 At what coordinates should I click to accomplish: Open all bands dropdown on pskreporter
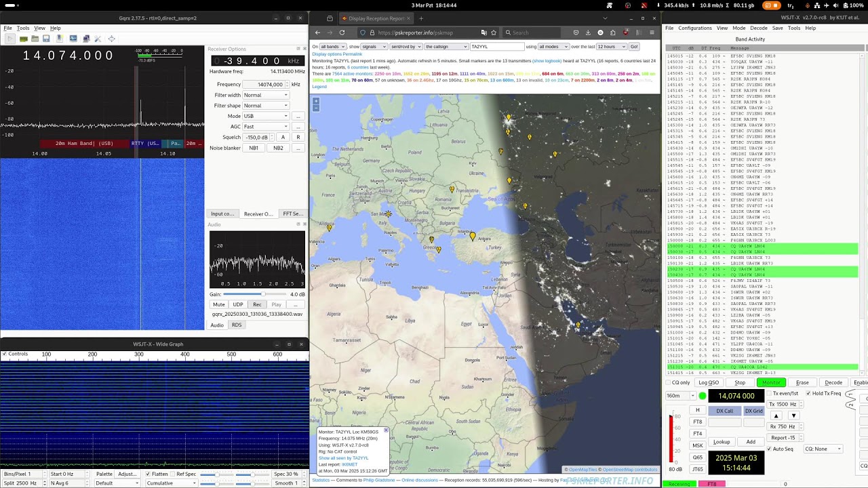[334, 46]
